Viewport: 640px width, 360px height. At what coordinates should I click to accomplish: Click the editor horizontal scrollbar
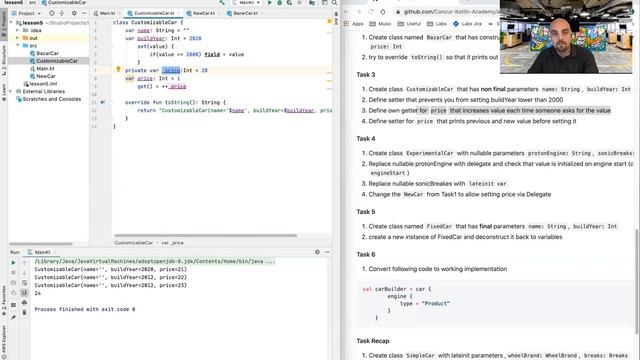click(206, 236)
